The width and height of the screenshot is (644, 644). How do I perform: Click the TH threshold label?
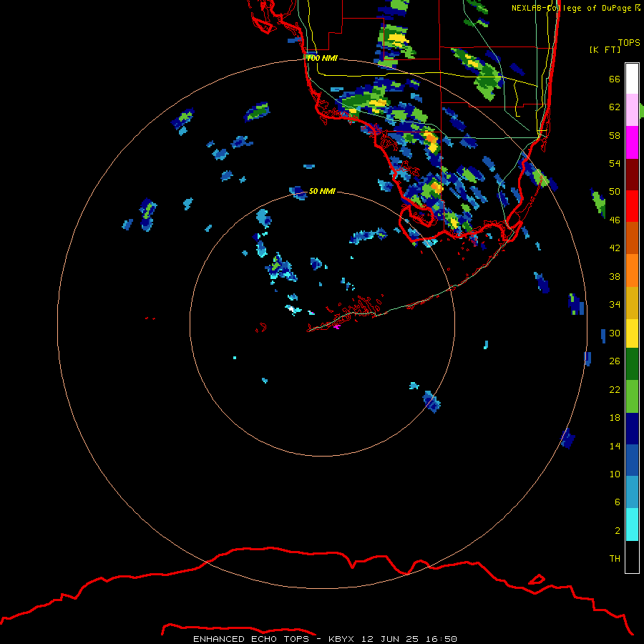point(615,559)
